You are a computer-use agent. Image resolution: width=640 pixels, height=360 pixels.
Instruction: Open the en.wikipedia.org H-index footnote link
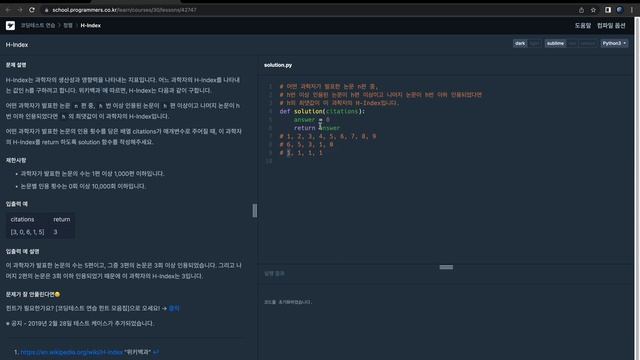(x=71, y=352)
